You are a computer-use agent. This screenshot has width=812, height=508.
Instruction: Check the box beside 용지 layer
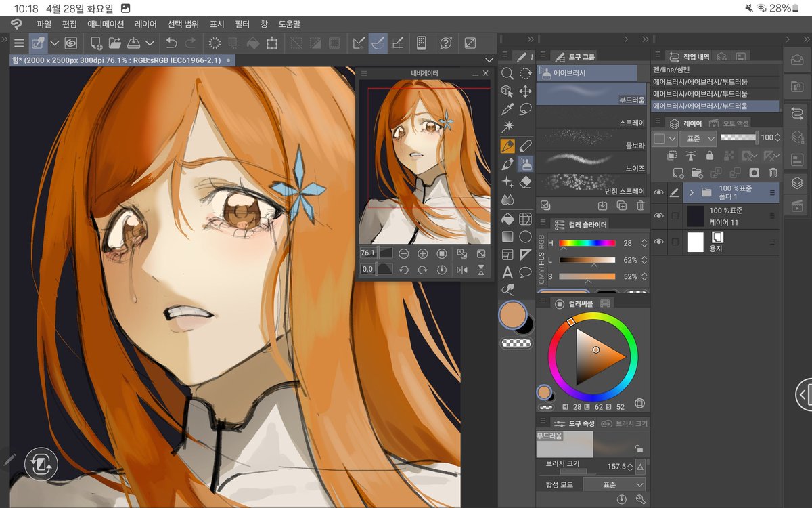point(675,242)
